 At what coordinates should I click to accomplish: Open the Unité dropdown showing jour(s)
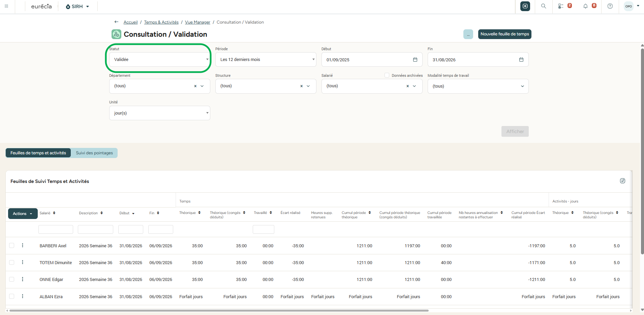tap(159, 113)
